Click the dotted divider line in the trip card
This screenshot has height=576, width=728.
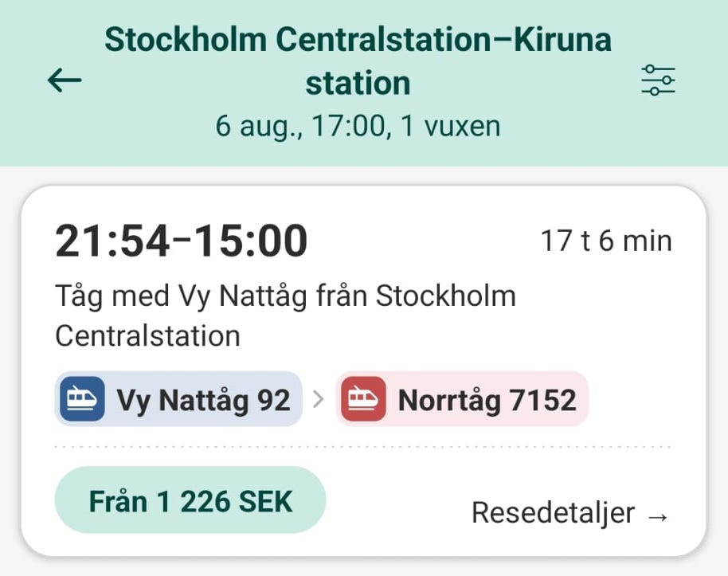tap(362, 448)
